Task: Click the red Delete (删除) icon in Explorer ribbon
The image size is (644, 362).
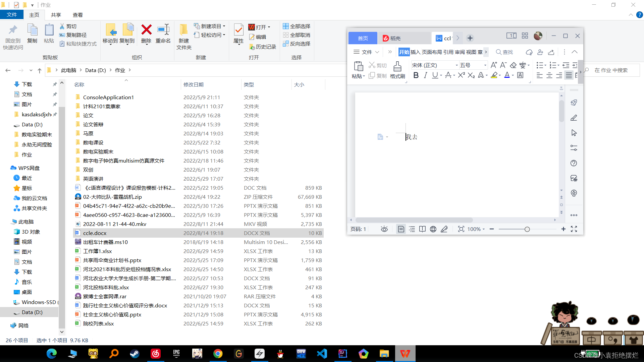Action: coord(146,30)
